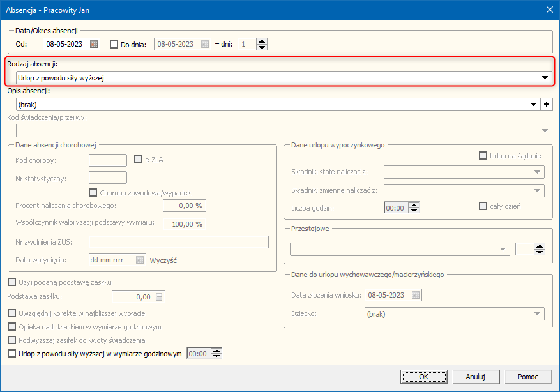Click the calculator icon next to Podstawa zasiłku
The width and height of the screenshot is (560, 392).
click(160, 297)
